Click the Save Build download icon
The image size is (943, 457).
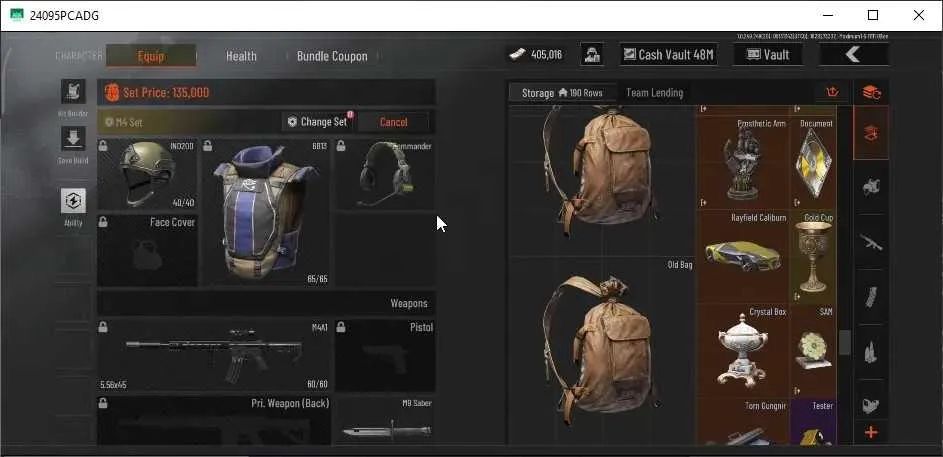click(x=73, y=139)
